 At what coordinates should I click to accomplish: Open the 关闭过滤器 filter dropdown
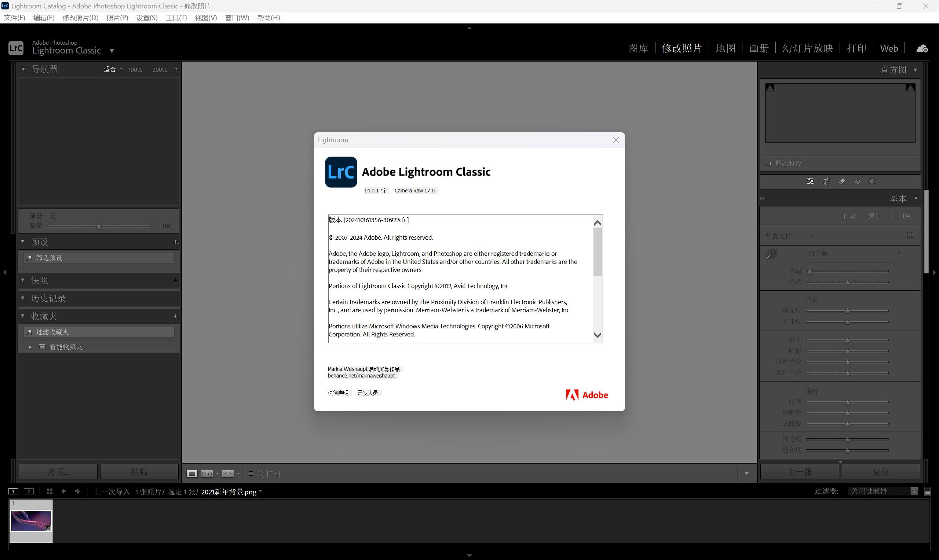(x=882, y=491)
